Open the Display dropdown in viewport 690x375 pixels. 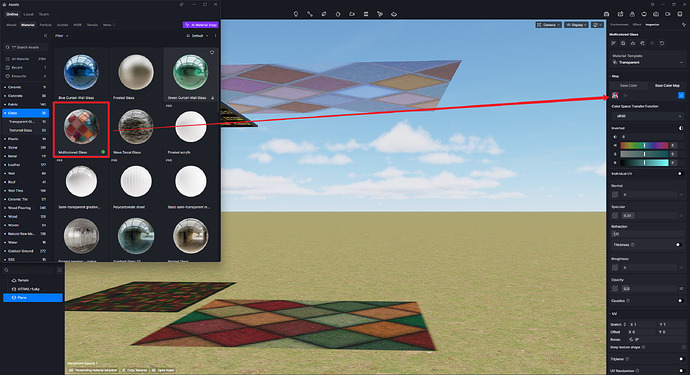[576, 25]
